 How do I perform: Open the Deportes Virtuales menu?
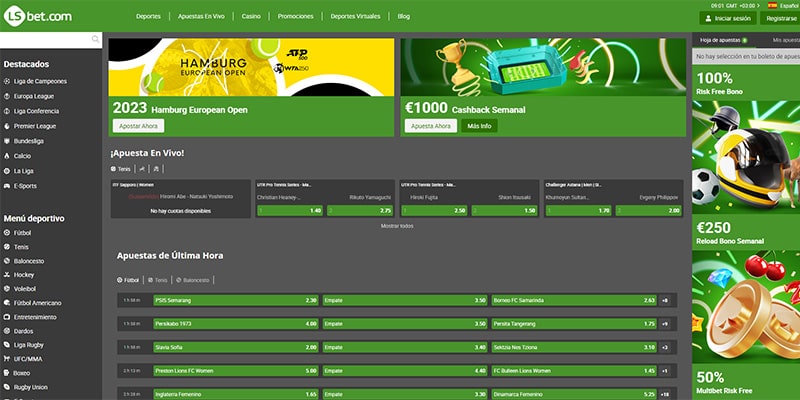[x=355, y=16]
